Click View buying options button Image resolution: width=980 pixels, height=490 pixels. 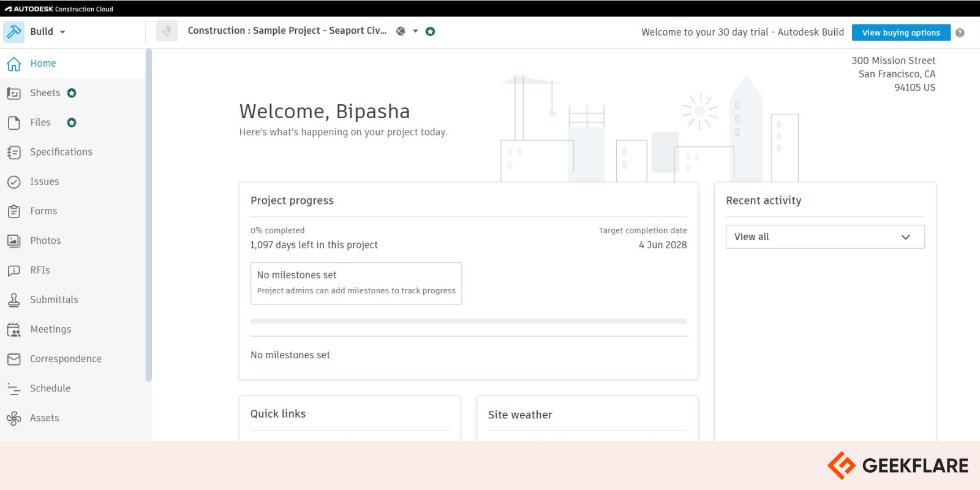point(900,32)
